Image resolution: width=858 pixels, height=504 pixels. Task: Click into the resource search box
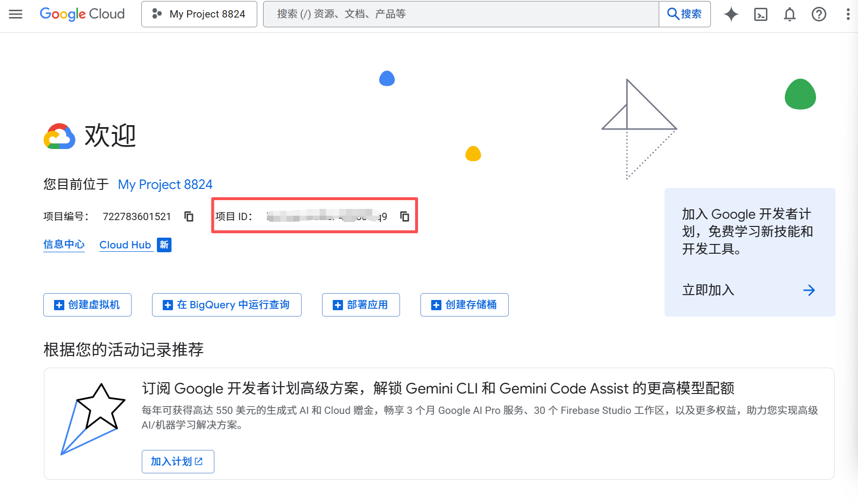[460, 14]
